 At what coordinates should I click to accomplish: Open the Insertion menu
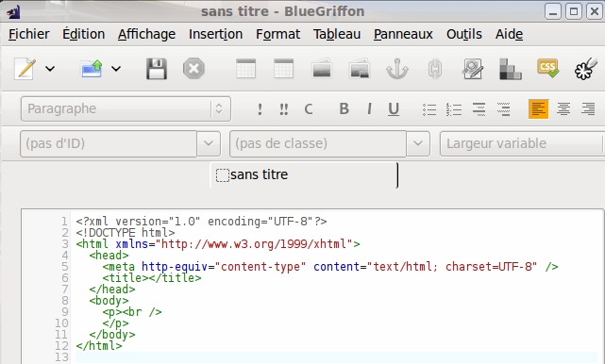coord(216,34)
